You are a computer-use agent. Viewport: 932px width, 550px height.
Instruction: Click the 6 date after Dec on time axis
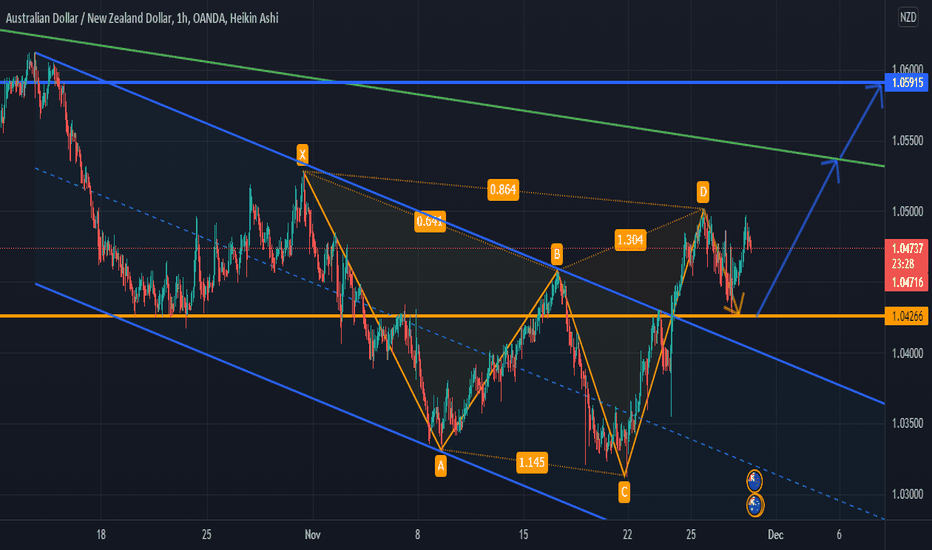pyautogui.click(x=839, y=535)
